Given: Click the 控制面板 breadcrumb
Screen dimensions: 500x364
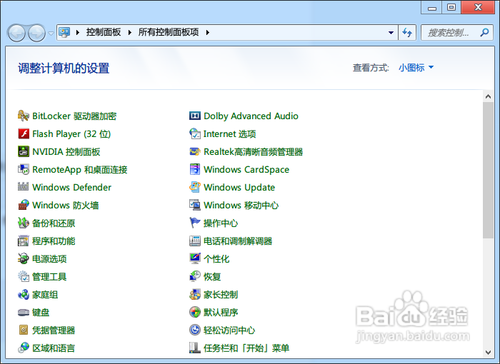Looking at the screenshot, I should coord(104,32).
